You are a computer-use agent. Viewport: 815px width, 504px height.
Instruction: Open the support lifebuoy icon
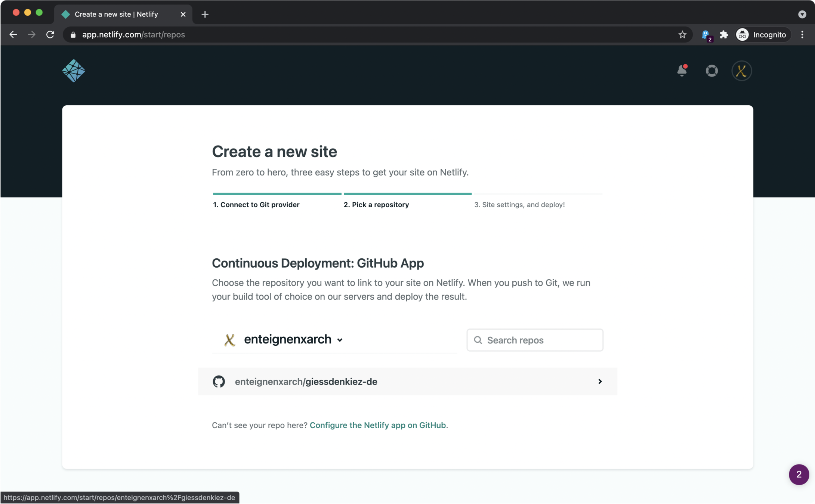(711, 71)
